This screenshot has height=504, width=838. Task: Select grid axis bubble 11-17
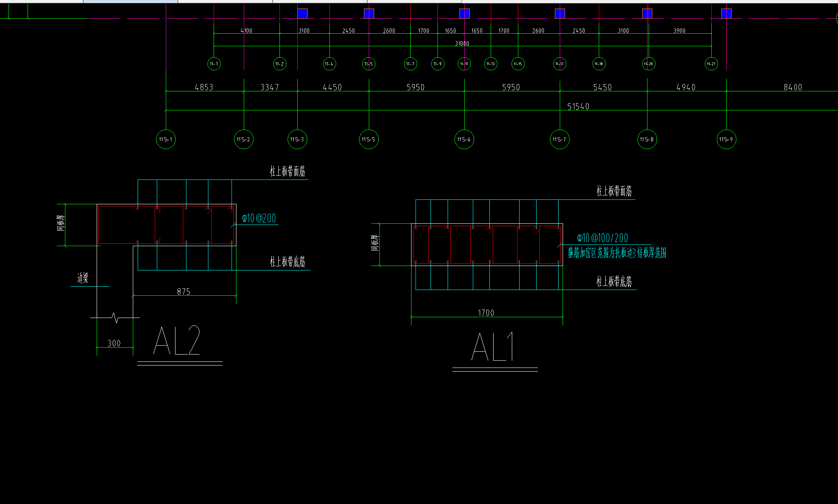coord(560,64)
